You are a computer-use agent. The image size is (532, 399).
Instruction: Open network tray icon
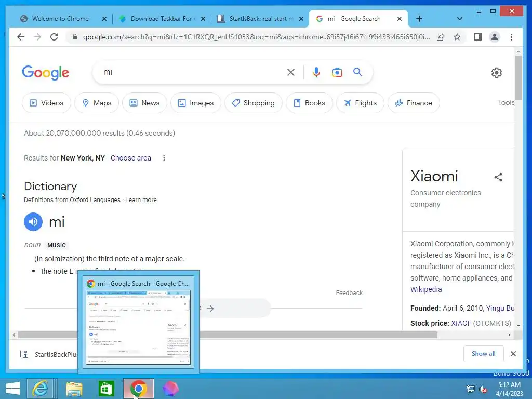(471, 389)
